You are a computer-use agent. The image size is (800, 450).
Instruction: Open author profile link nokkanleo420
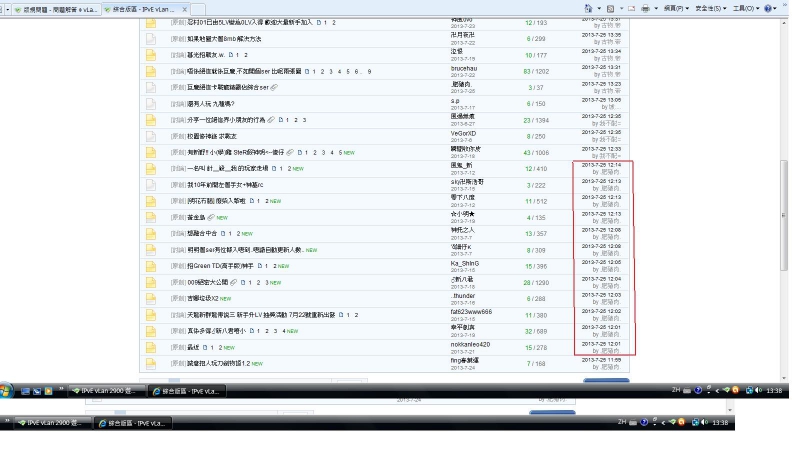point(470,344)
